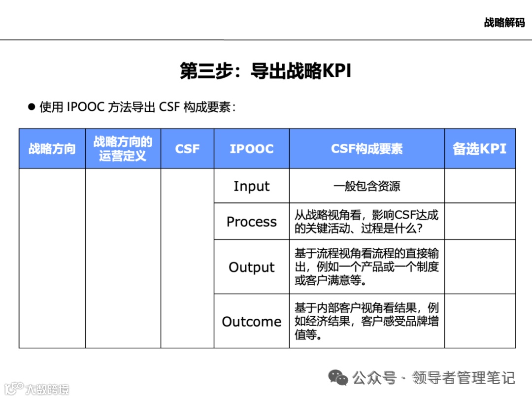Click the cell starting 基于内部客户视角看结果
Image resolution: width=532 pixels, height=399 pixels.
click(x=367, y=321)
